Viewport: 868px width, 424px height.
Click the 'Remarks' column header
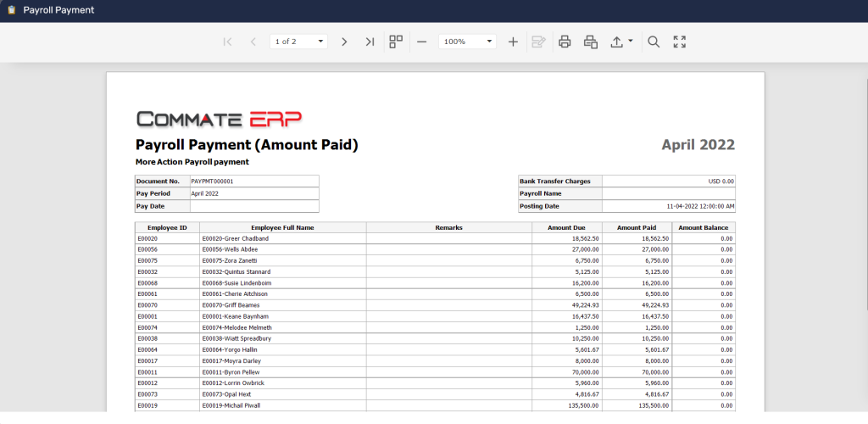tap(449, 227)
